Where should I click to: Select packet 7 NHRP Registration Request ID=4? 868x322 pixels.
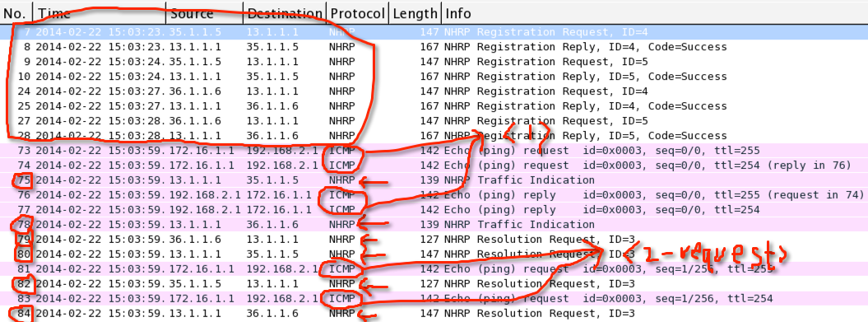pos(434,32)
